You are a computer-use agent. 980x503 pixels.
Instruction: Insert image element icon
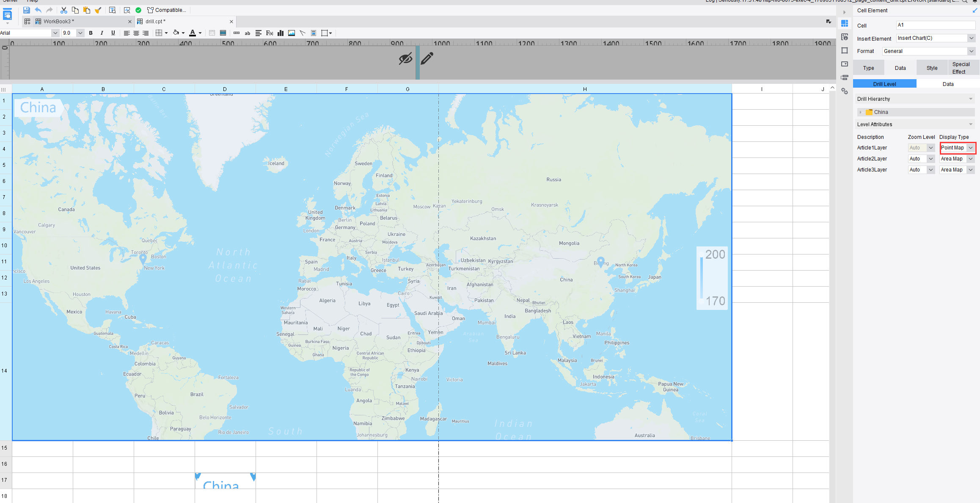click(292, 33)
